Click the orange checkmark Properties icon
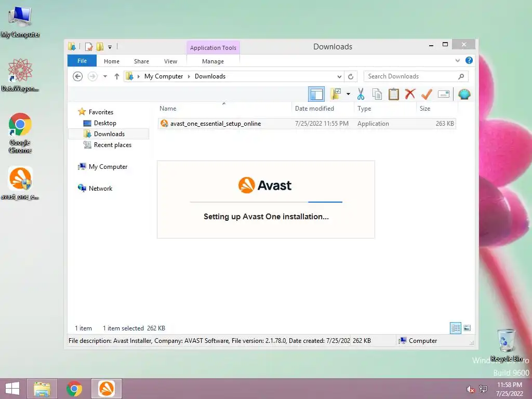 (x=427, y=94)
